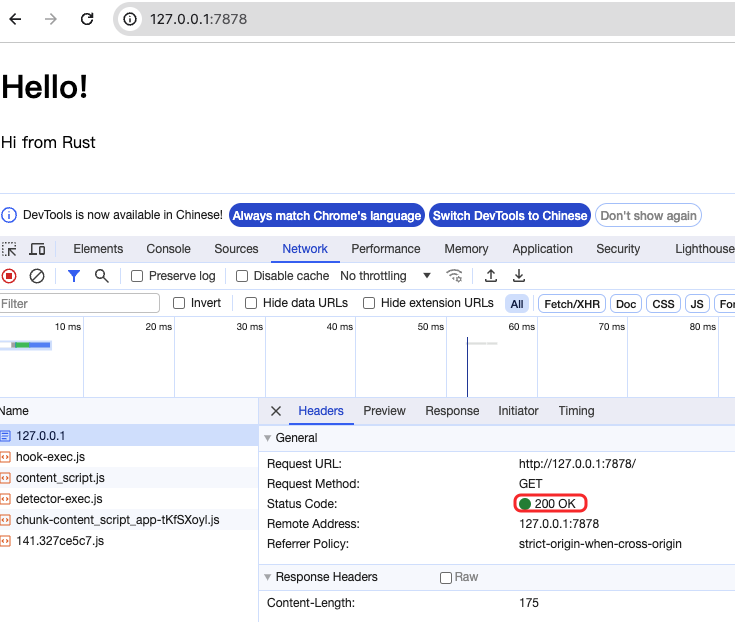Activate the inspect element picker icon

(x=9, y=249)
